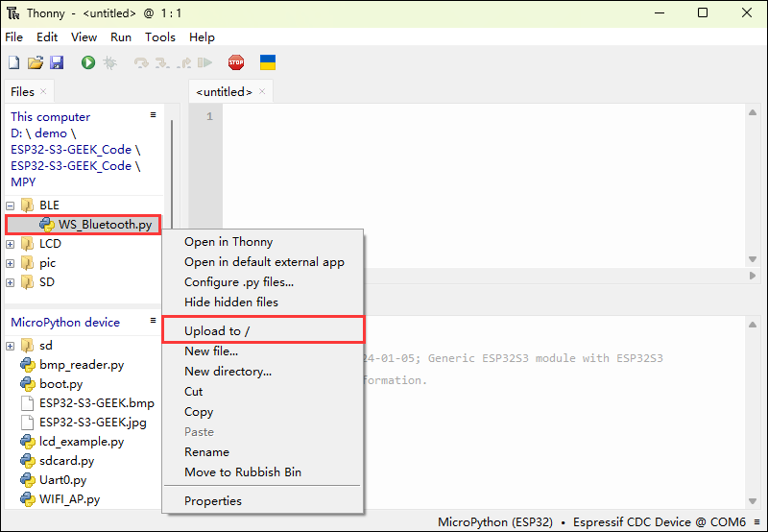The width and height of the screenshot is (768, 532).
Task: Open the This computer panel menu icon
Action: 153,115
